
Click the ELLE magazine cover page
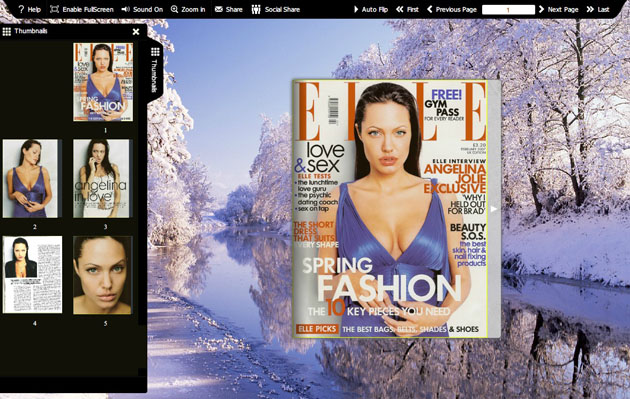click(390, 209)
